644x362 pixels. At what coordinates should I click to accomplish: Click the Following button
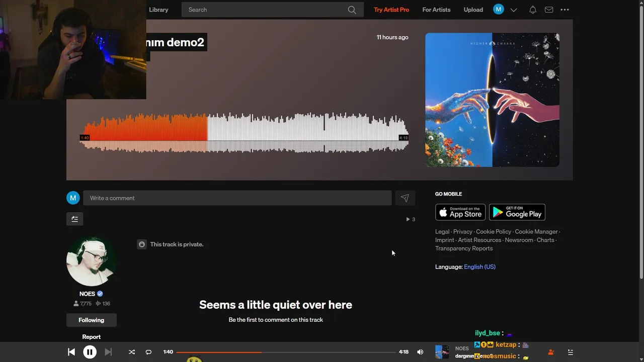tap(91, 320)
